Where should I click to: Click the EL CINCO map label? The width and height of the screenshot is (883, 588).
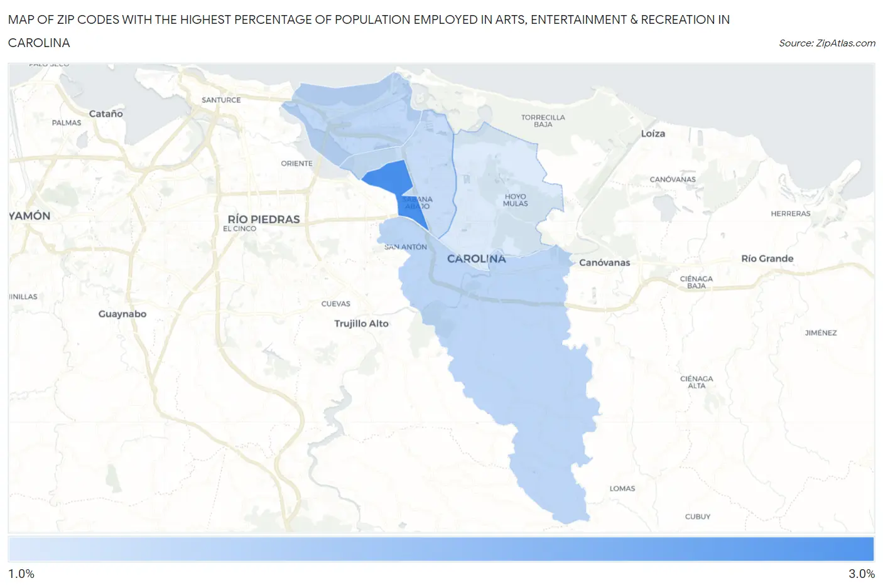tap(240, 229)
